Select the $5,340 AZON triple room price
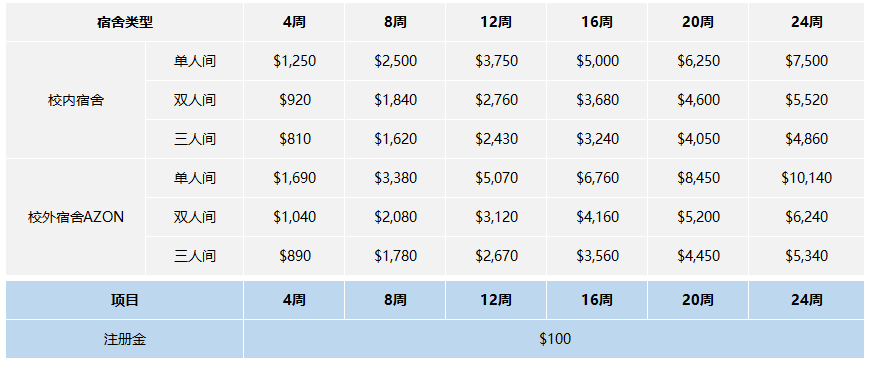This screenshot has height=369, width=870. [x=806, y=256]
